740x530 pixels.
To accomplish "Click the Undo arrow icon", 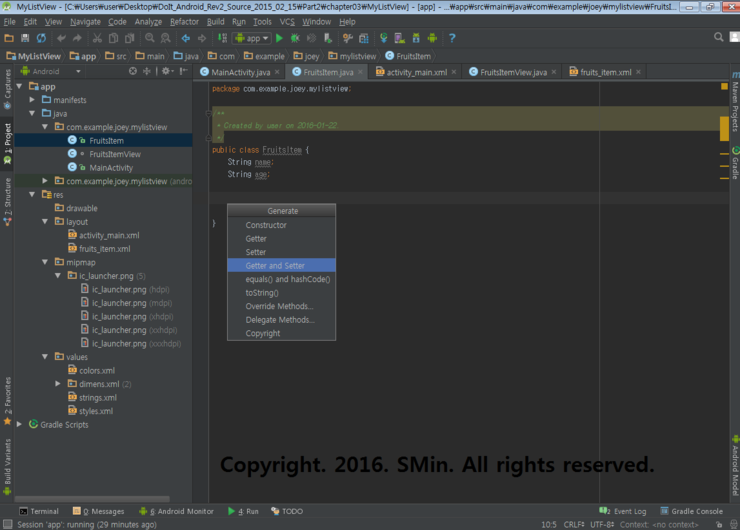I will click(x=61, y=38).
